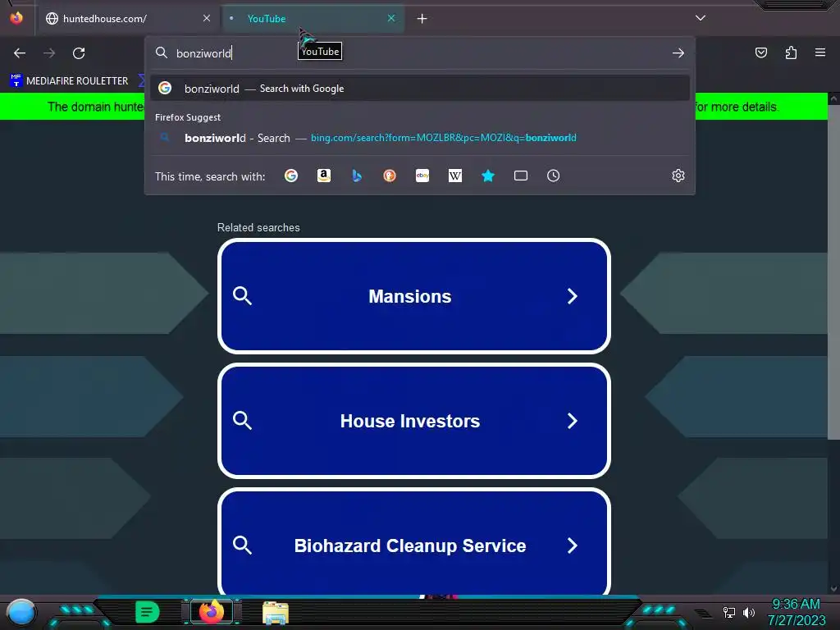Close the huntedhouse.com tab
Screen dimensions: 840x630
(x=207, y=18)
